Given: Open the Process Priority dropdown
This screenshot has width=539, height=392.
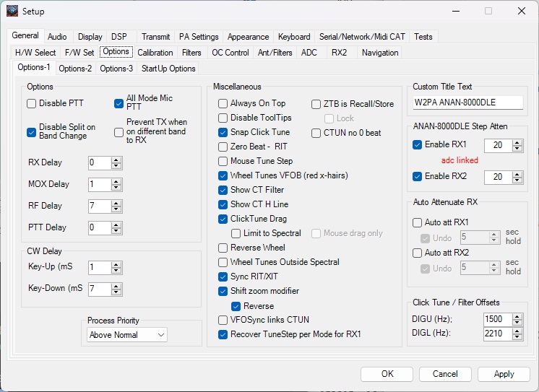Looking at the screenshot, I should click(x=127, y=335).
